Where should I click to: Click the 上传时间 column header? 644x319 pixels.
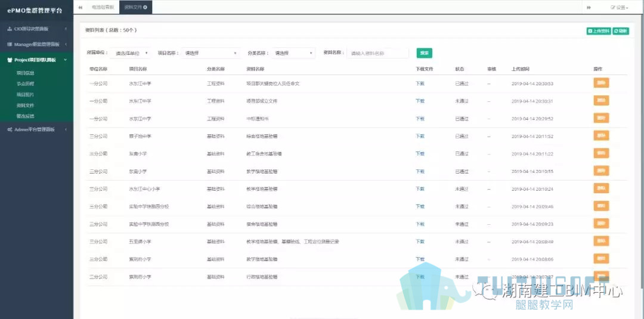(x=521, y=69)
